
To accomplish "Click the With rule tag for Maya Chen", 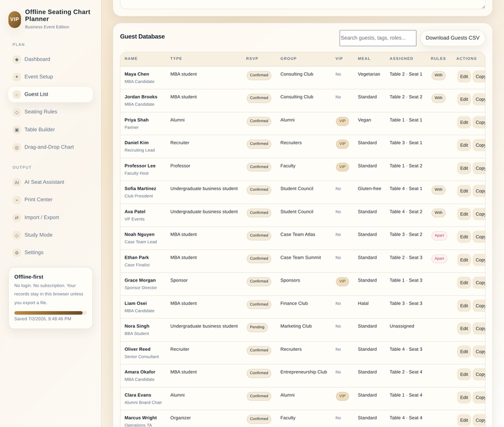I will tap(438, 75).
